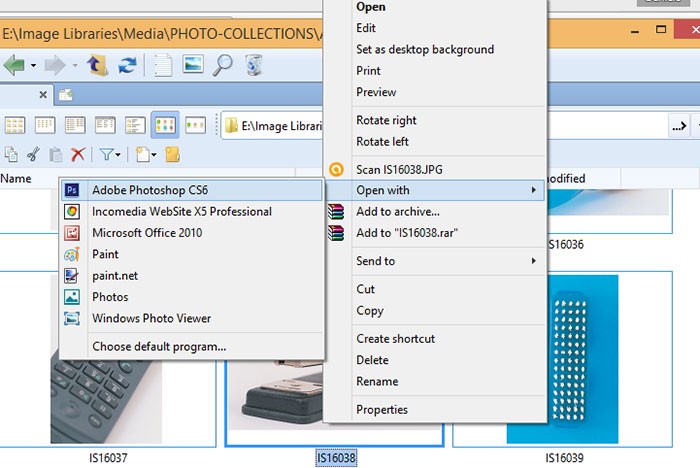Go up one folder level

98,66
